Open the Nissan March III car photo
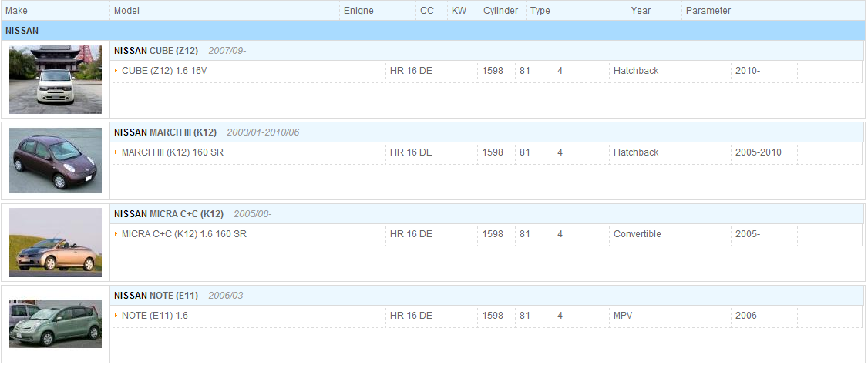This screenshot has width=868, height=365. (x=56, y=160)
